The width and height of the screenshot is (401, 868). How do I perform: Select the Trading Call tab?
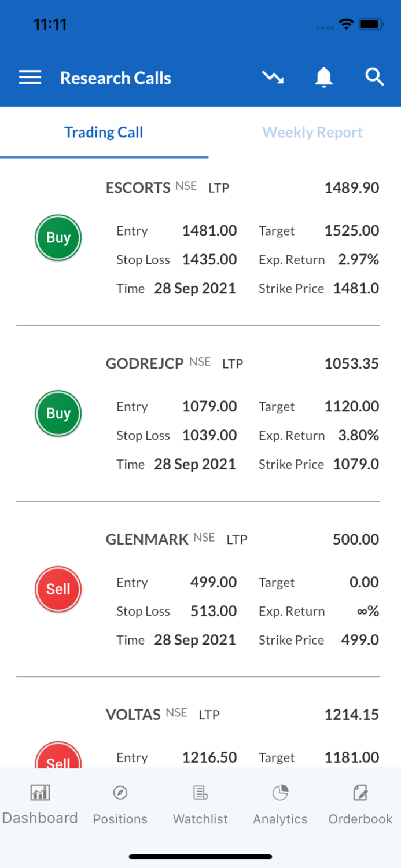click(104, 132)
